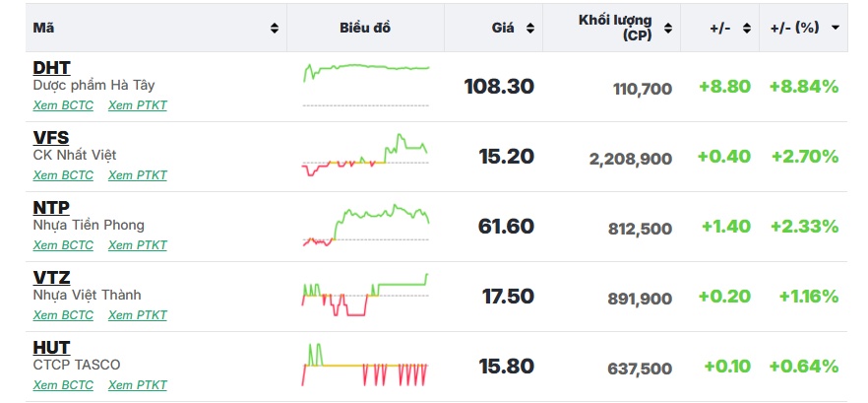Sort by the +/- column arrows
Image resolution: width=868 pixels, height=403 pixels.
[747, 29]
